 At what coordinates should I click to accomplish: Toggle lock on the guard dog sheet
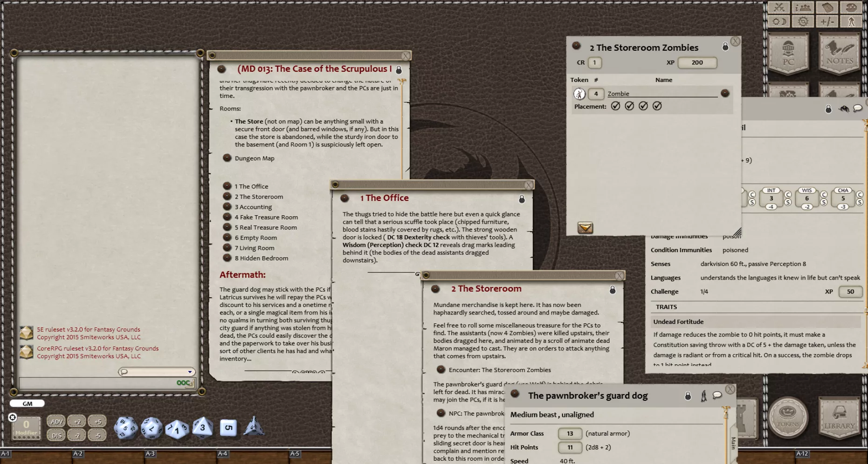(x=688, y=396)
